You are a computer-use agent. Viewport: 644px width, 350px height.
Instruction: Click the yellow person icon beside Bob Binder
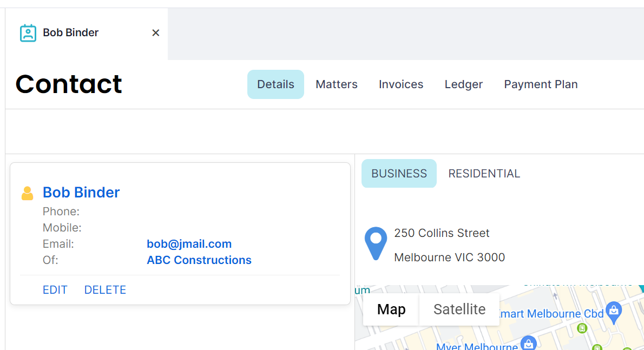28,193
